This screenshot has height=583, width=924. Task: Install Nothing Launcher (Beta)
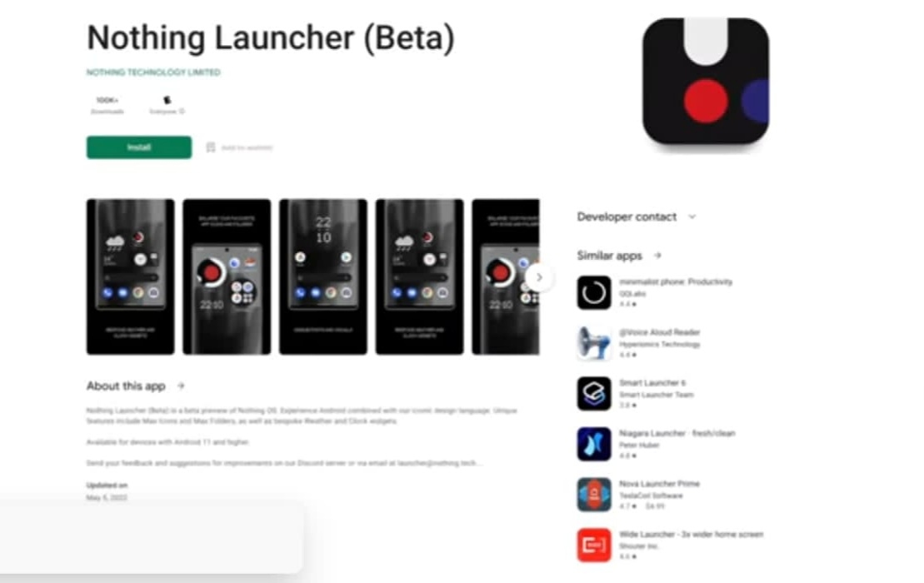click(139, 147)
